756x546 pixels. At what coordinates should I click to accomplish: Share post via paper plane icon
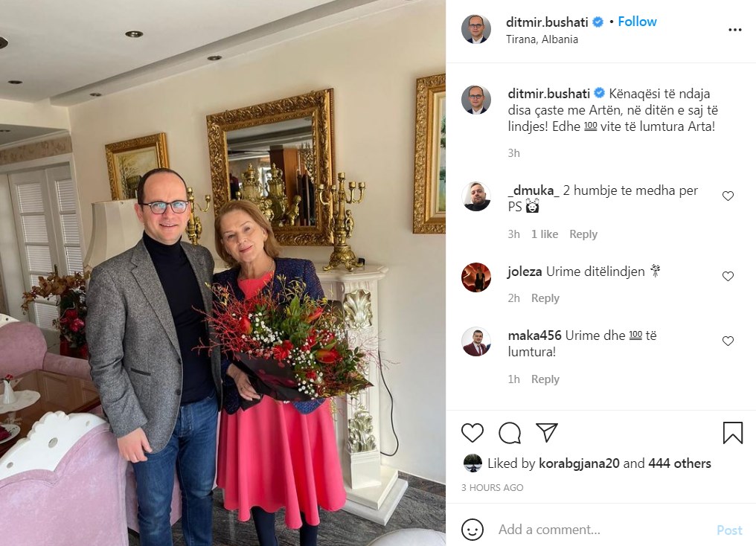click(547, 432)
